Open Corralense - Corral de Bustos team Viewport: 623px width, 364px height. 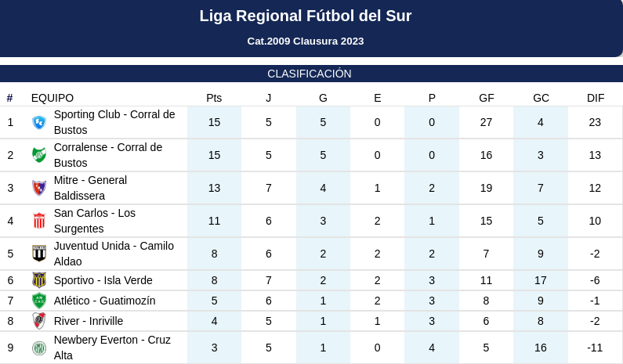click(x=108, y=155)
